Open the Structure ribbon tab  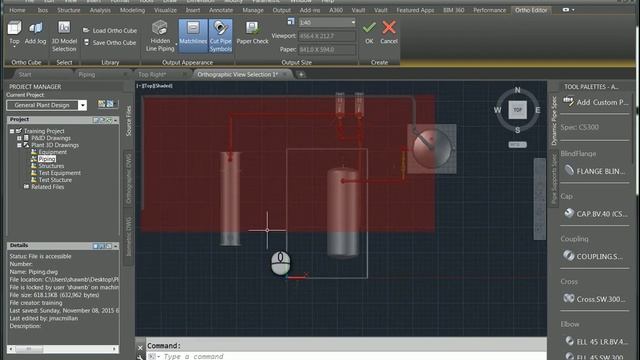coord(69,10)
